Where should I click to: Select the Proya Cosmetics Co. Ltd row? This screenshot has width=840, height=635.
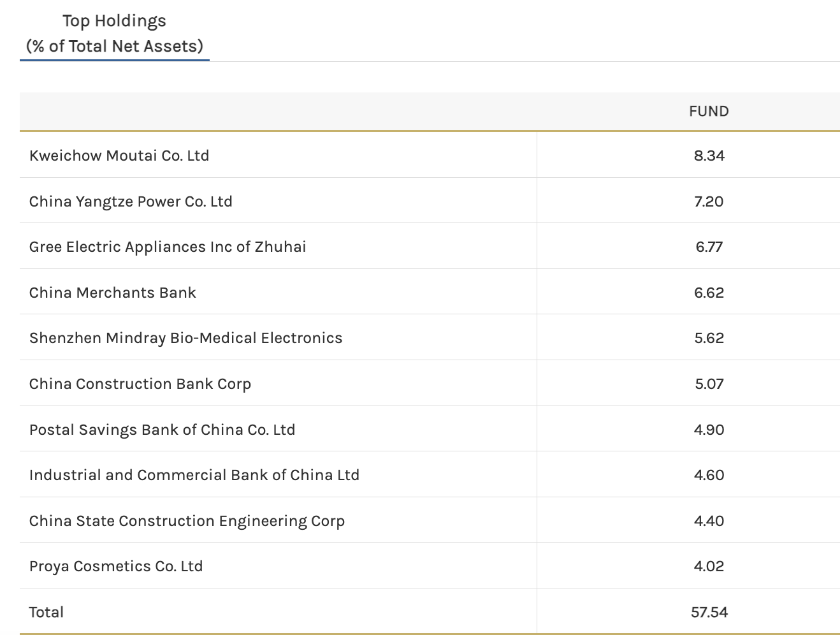pos(116,566)
